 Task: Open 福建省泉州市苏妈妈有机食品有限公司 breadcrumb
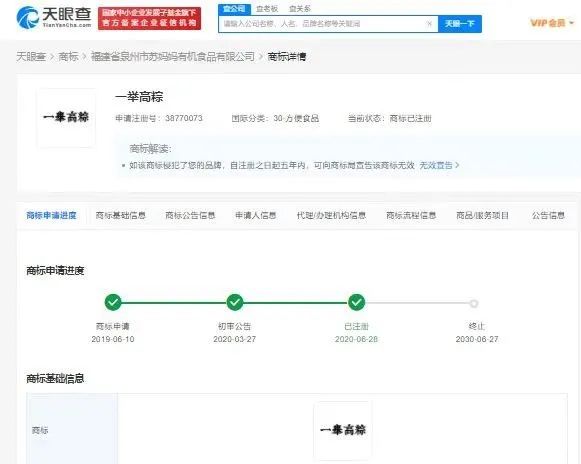tap(173, 57)
